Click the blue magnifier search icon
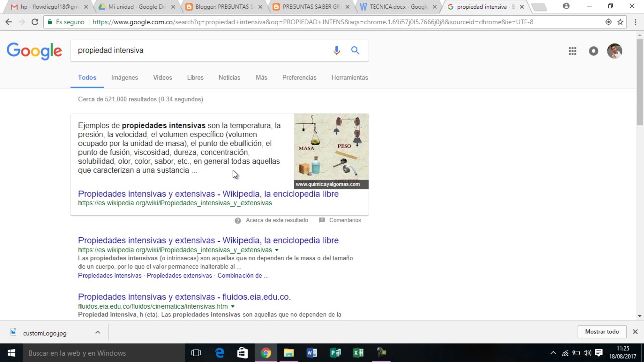The image size is (644, 362). pos(355,50)
